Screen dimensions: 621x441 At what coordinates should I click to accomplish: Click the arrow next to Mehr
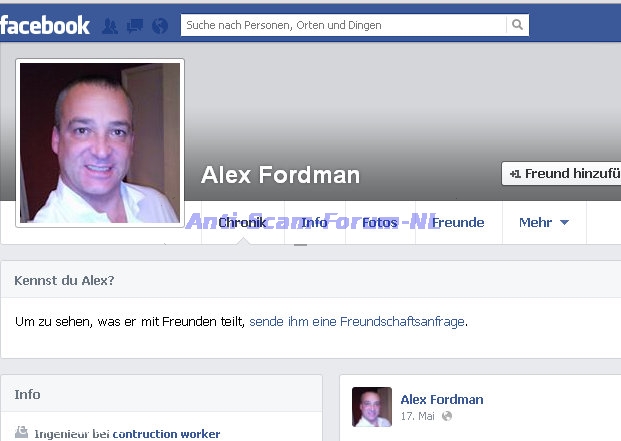point(564,223)
